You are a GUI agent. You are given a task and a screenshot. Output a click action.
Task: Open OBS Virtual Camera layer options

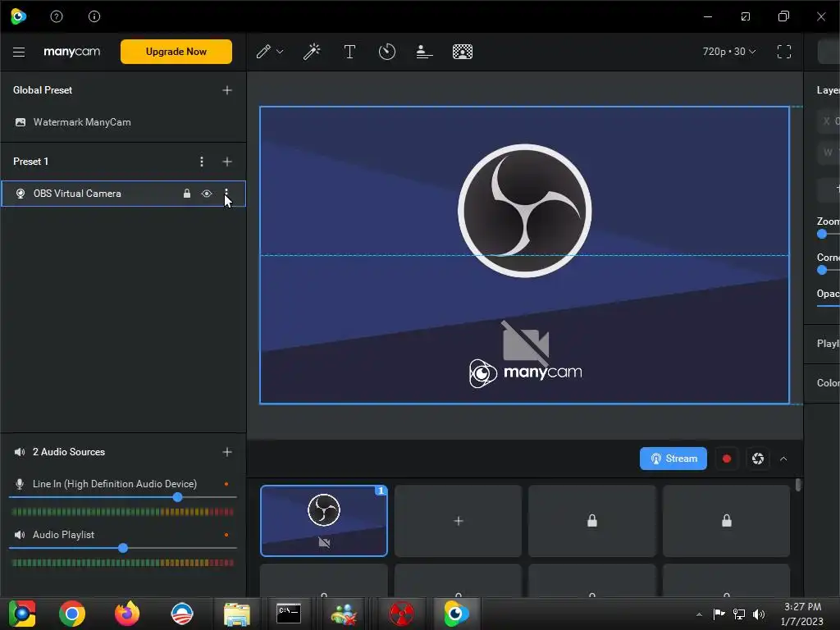pyautogui.click(x=226, y=194)
